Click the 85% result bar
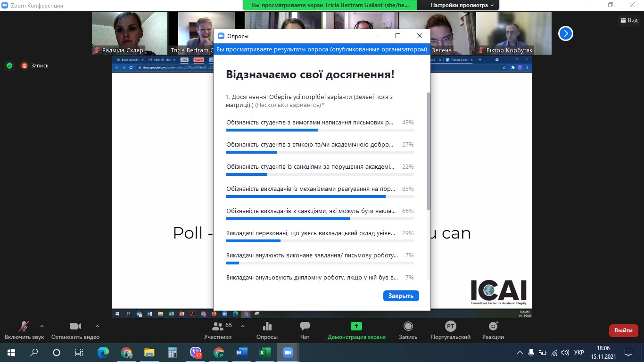 coord(320,196)
